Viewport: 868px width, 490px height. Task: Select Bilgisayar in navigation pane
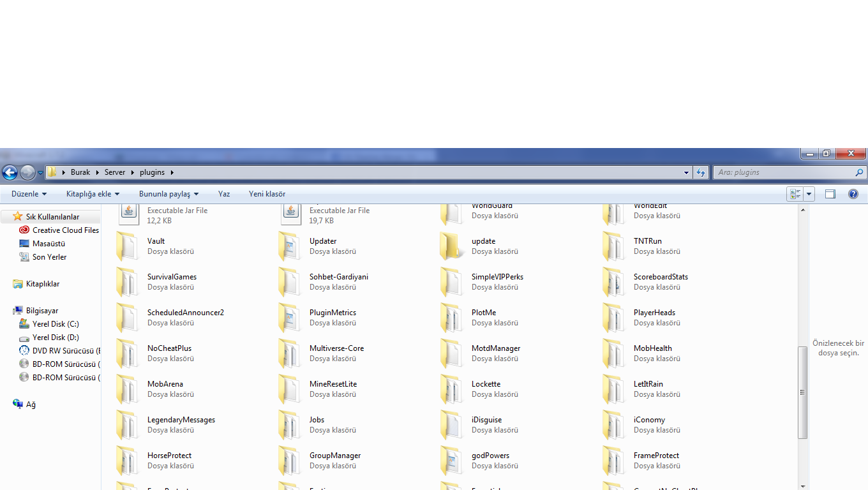click(42, 311)
